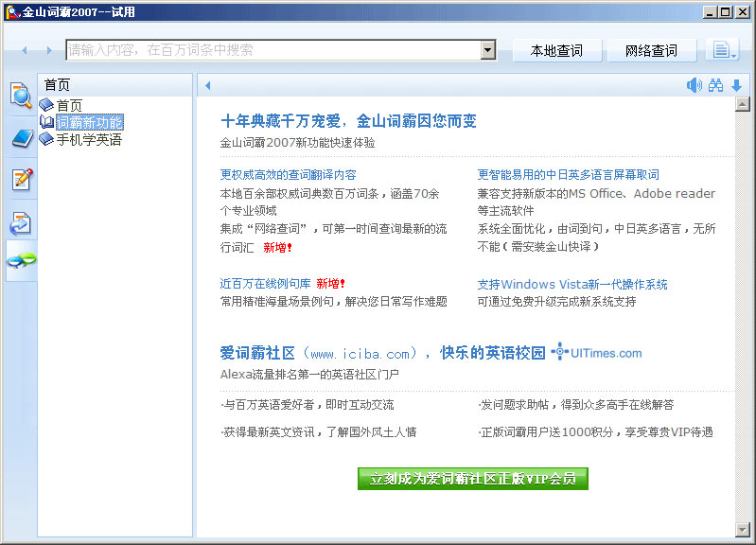Maximize the 金山词霸2007 window
Viewport: 756px width, 545px height.
(725, 12)
